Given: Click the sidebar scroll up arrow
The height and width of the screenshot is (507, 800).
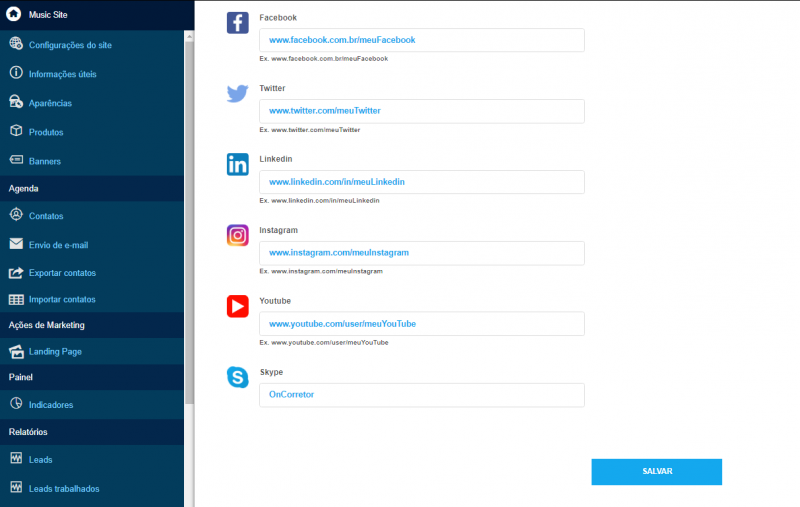Looking at the screenshot, I should point(189,36).
